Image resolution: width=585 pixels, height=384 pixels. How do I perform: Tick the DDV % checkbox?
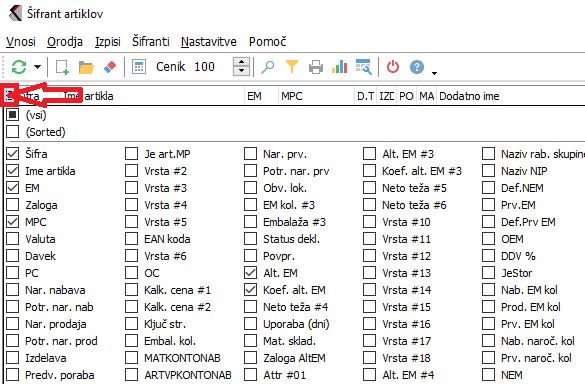pyautogui.click(x=488, y=256)
